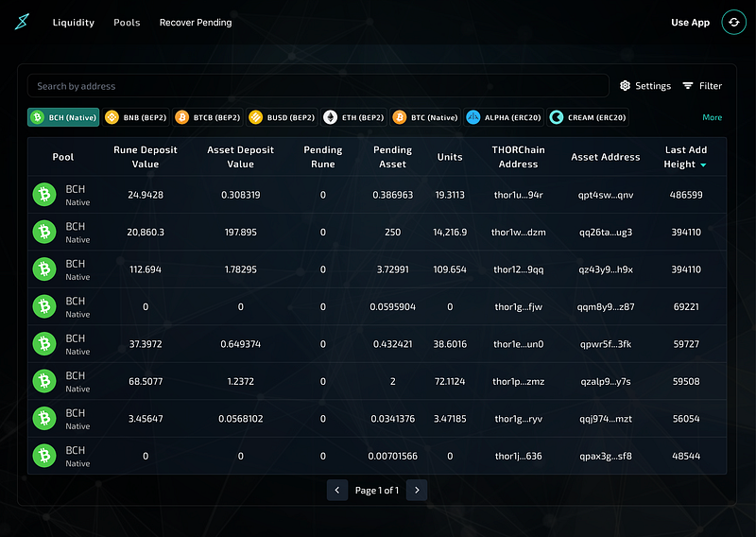
Task: Click asset address qpwr5f...3fk
Action: tap(606, 344)
